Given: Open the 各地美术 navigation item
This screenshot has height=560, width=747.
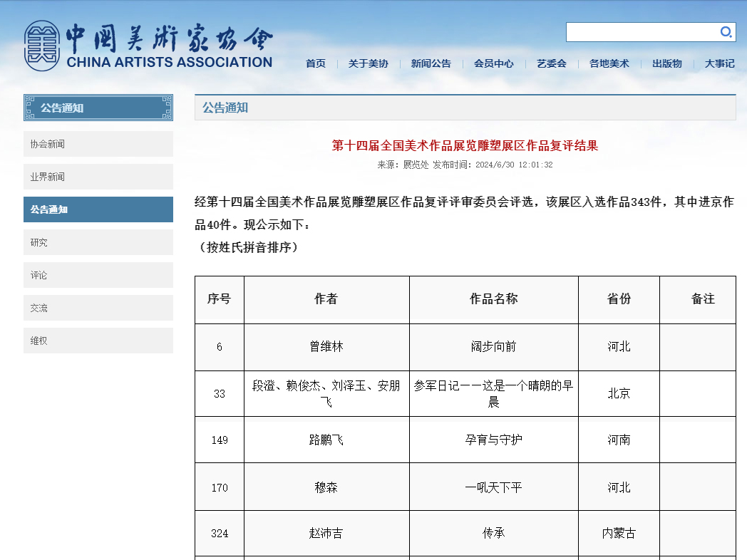Looking at the screenshot, I should tap(609, 63).
